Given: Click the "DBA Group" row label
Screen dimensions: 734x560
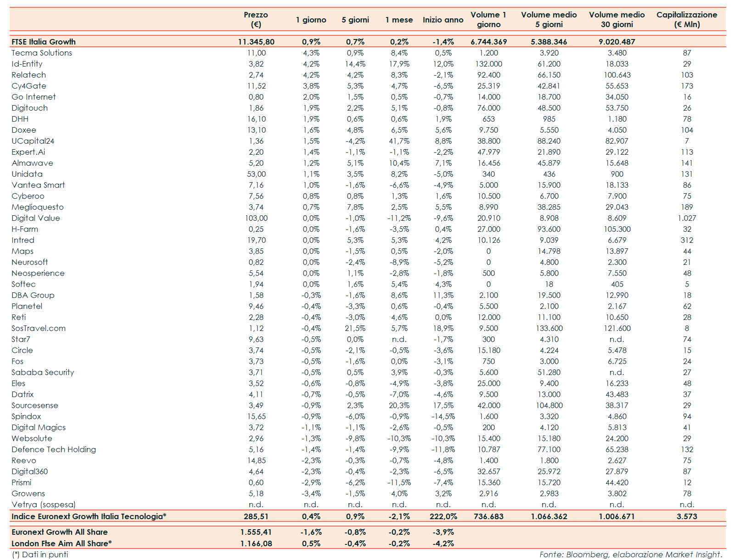Looking at the screenshot, I should click(x=33, y=295).
